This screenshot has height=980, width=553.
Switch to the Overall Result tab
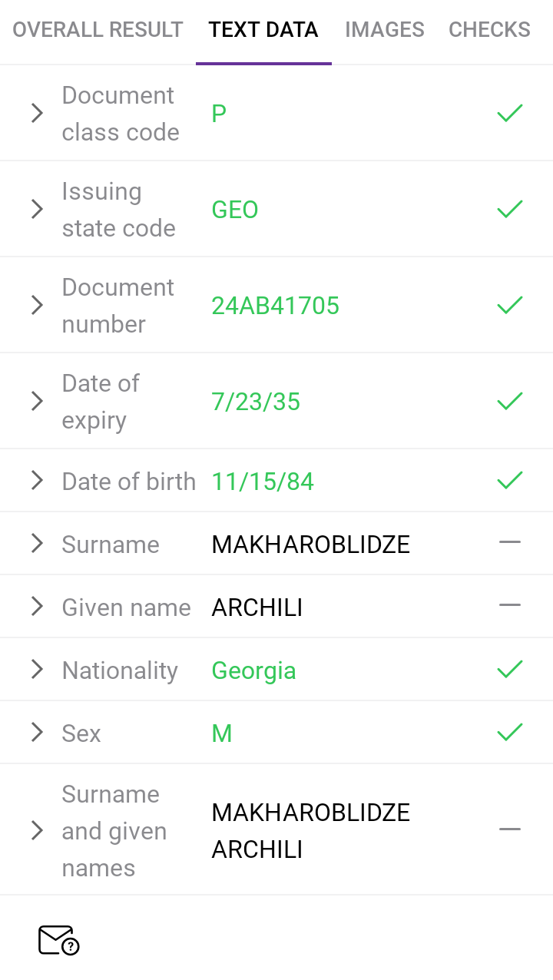(x=98, y=30)
